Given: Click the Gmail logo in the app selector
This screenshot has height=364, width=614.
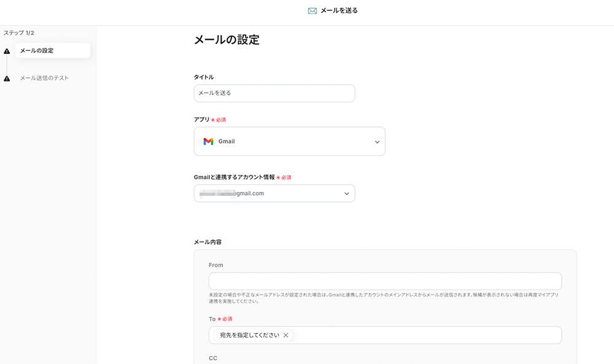Looking at the screenshot, I should click(208, 141).
